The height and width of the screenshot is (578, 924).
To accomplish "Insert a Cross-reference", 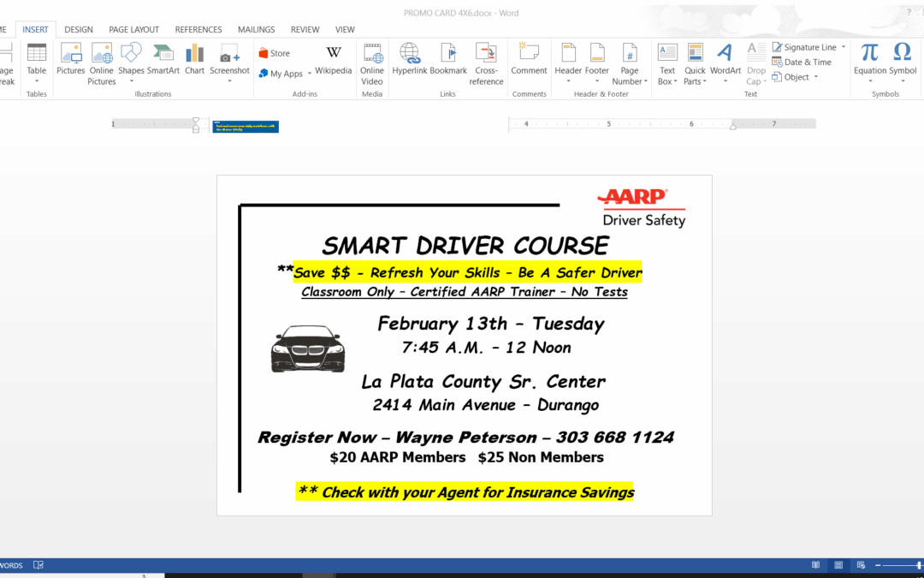I will (486, 63).
